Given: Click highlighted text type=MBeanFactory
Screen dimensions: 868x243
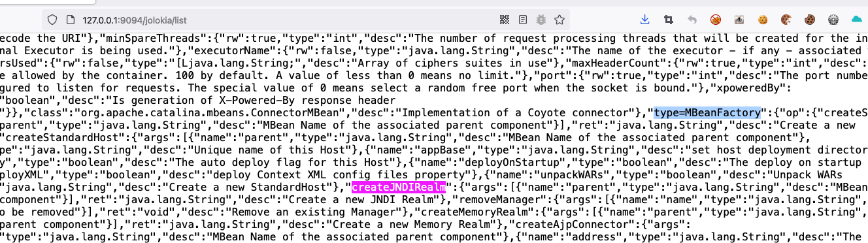Looking at the screenshot, I should coord(708,112).
